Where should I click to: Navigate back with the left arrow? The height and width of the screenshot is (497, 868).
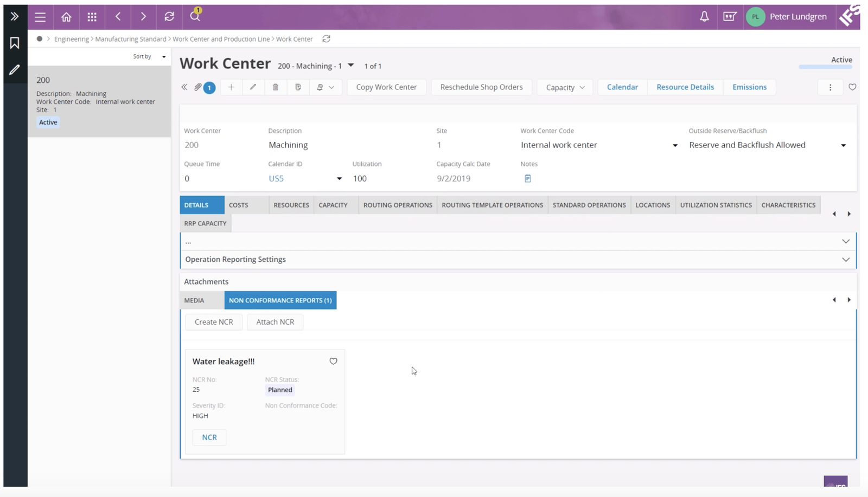118,17
